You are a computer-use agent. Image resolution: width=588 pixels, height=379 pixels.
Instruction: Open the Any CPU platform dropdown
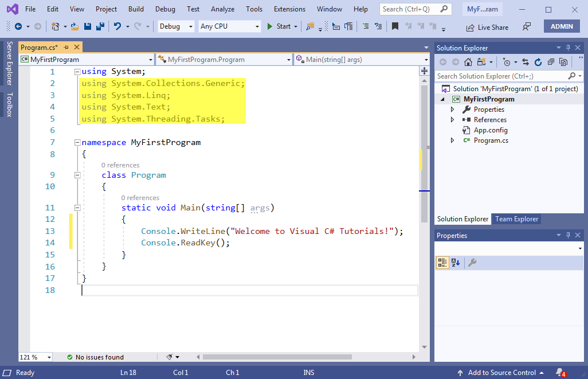tap(229, 26)
